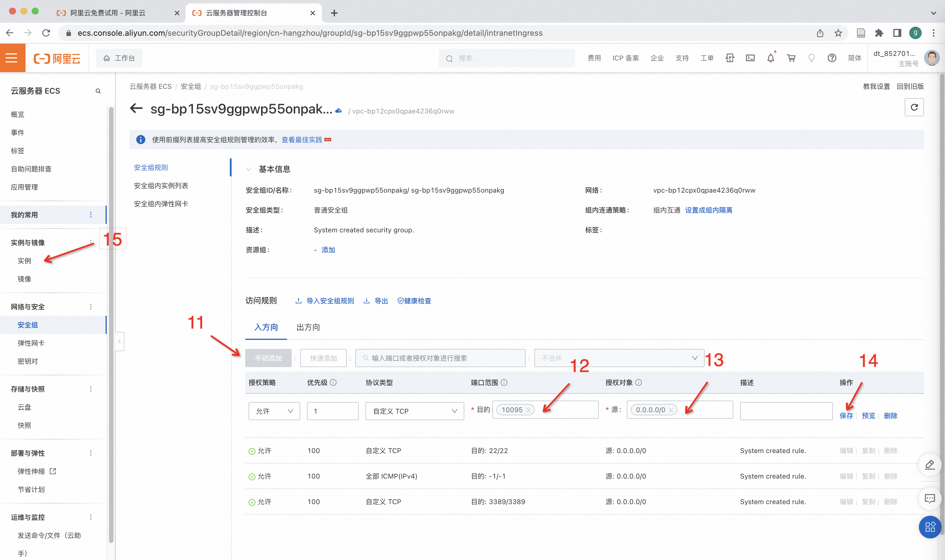This screenshot has width=945, height=560.
Task: Click the refresh button on the security group page
Action: coord(914,108)
